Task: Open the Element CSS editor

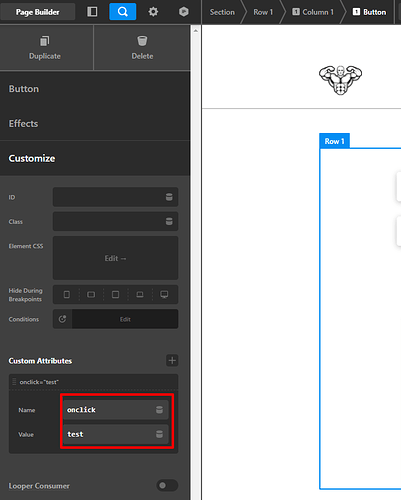Action: pyautogui.click(x=115, y=258)
